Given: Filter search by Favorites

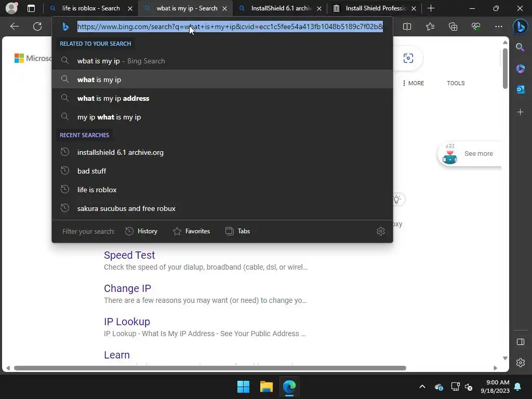Looking at the screenshot, I should (191, 231).
